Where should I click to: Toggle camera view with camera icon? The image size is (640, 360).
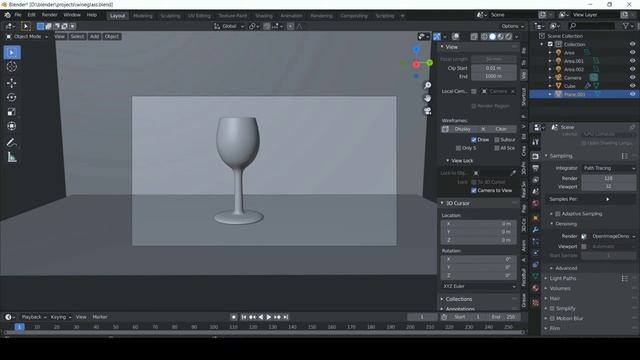(427, 111)
